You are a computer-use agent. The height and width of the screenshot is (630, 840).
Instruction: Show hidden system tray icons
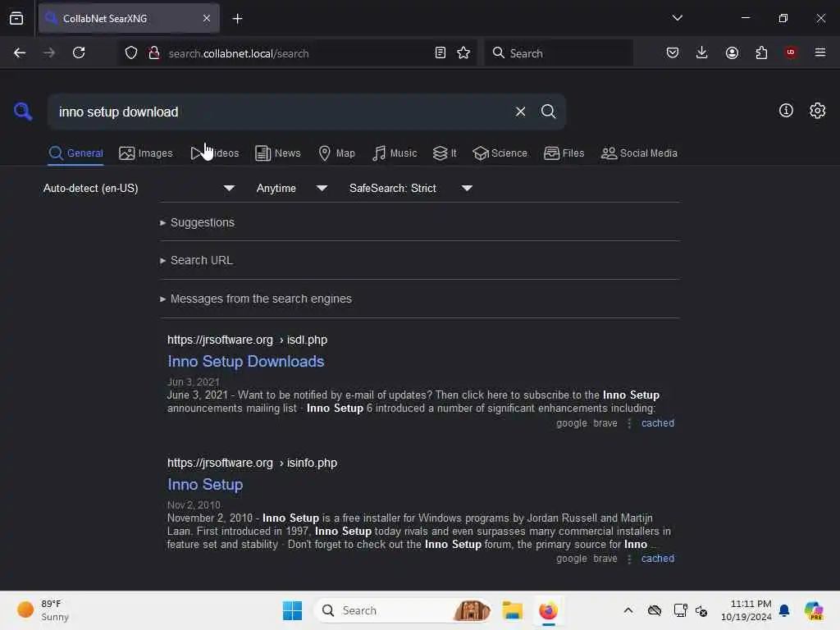pyautogui.click(x=628, y=610)
